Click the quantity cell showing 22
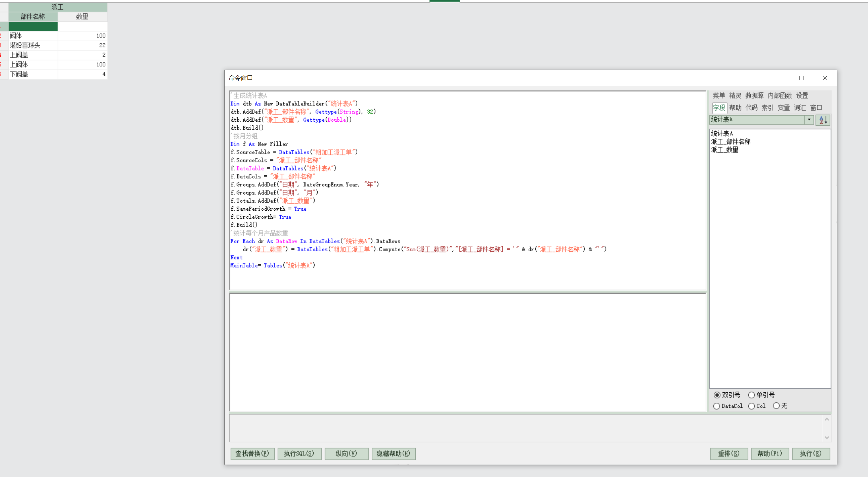The height and width of the screenshot is (477, 868). click(82, 45)
